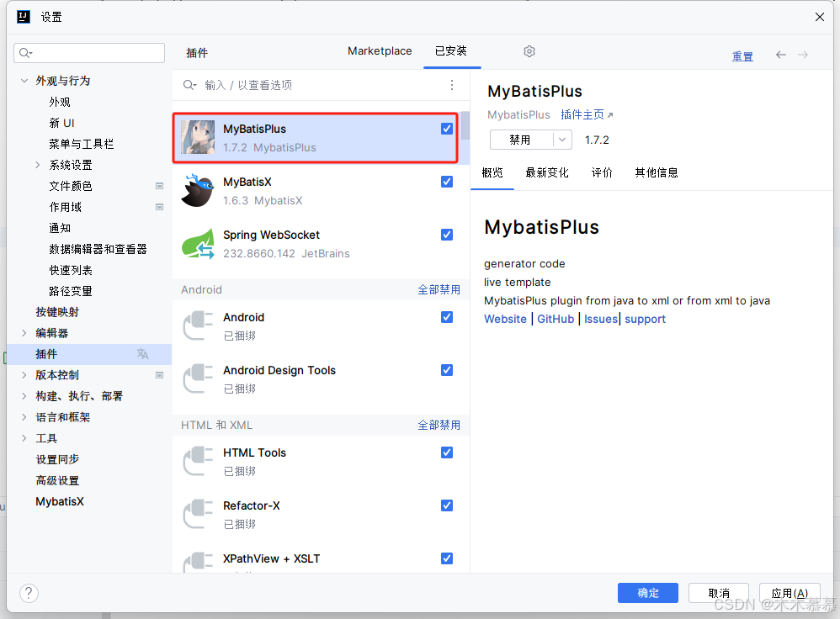840x619 pixels.
Task: Switch to the 已安装 tab
Action: (x=451, y=50)
